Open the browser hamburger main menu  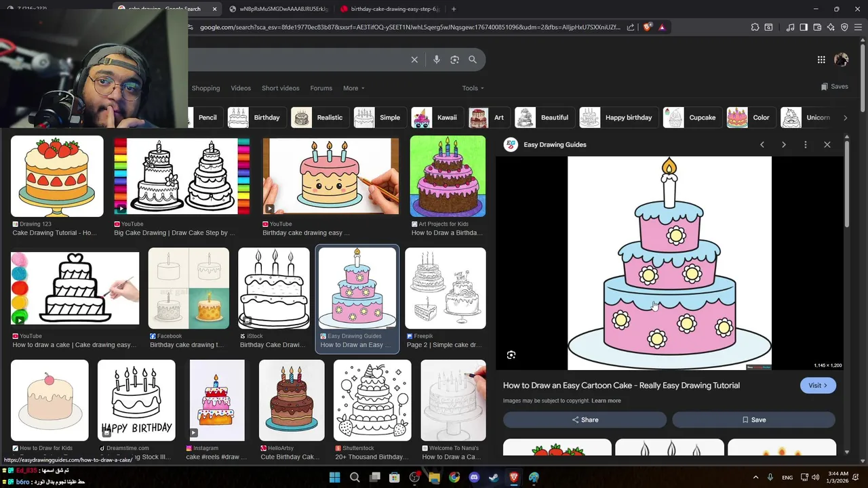click(858, 27)
